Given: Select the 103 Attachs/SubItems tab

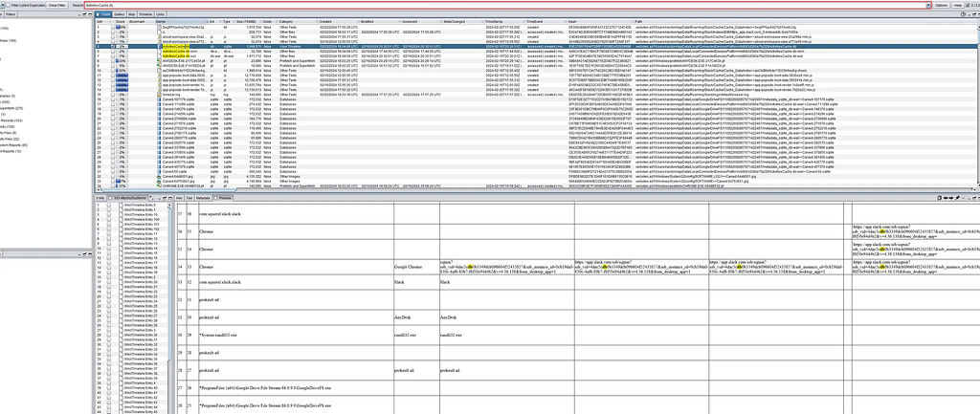Looking at the screenshot, I should (129, 197).
